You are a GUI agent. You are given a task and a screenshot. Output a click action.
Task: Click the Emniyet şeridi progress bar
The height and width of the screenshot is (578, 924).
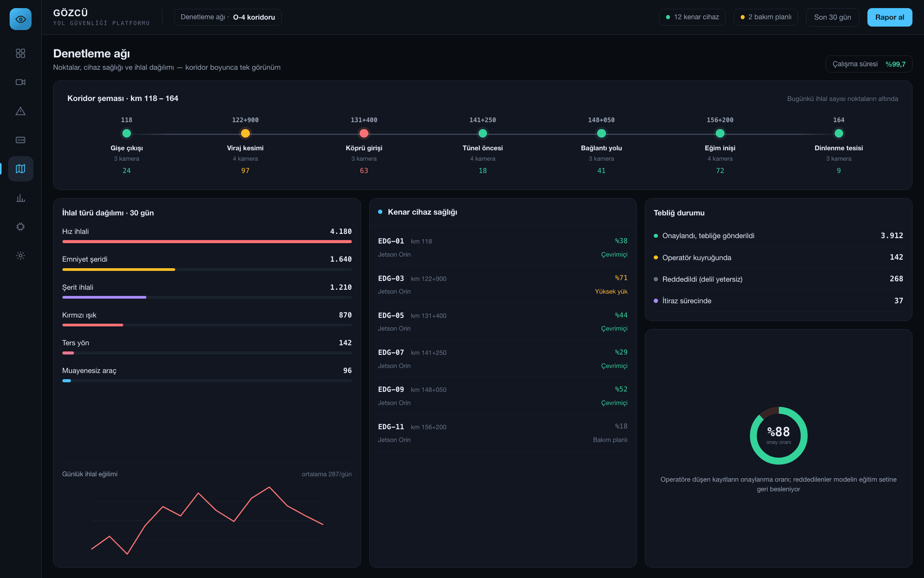pyautogui.click(x=207, y=269)
